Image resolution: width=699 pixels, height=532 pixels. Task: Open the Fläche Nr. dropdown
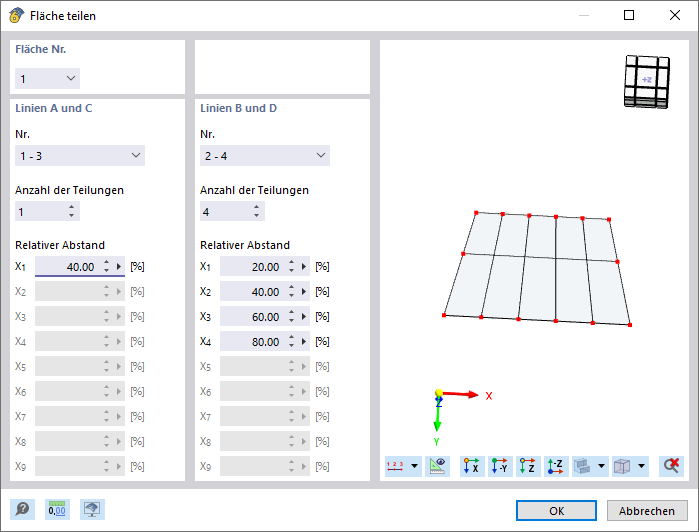pyautogui.click(x=48, y=78)
